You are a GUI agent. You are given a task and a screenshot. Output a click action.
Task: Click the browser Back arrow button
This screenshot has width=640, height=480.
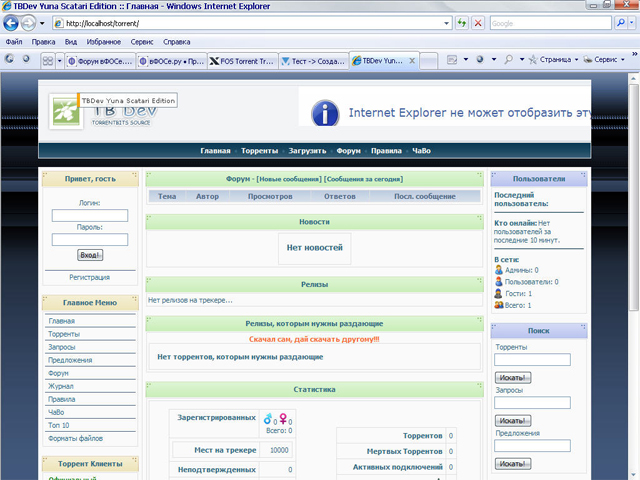(x=13, y=22)
